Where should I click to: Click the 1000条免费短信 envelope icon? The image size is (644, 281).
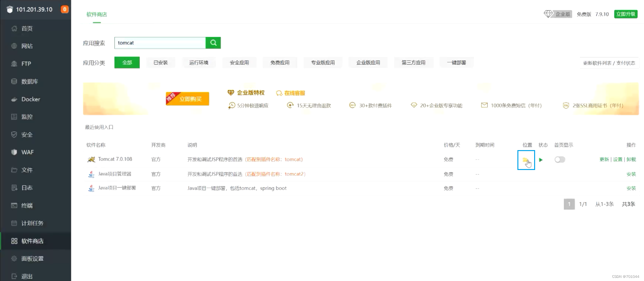[x=484, y=105]
